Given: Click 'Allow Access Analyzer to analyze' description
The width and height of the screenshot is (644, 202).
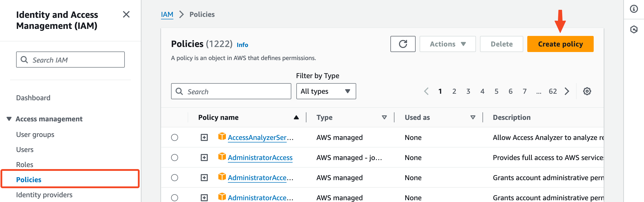Looking at the screenshot, I should [548, 137].
